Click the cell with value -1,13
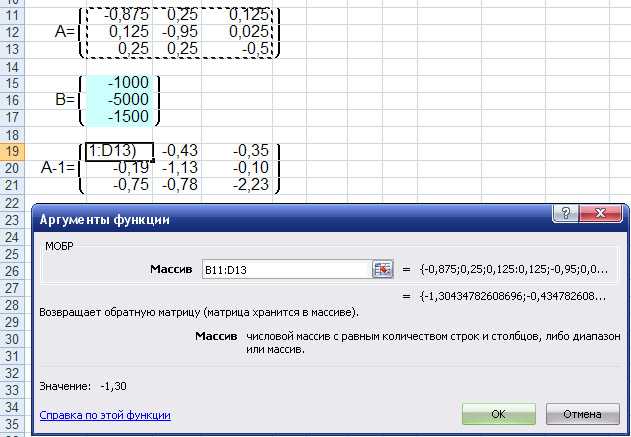 [177, 168]
